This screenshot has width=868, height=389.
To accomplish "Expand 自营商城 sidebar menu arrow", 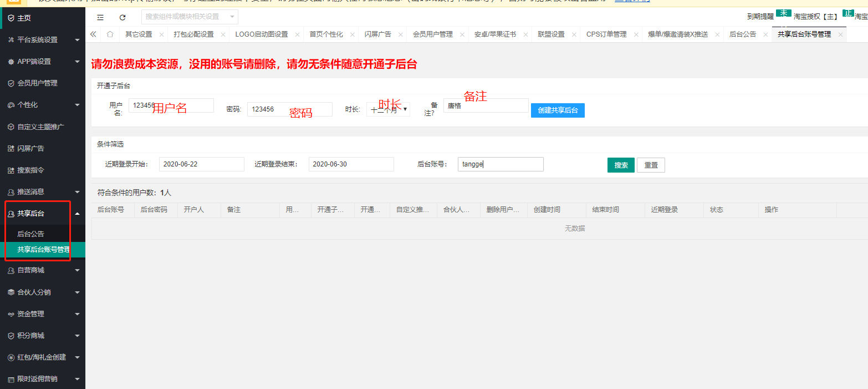I will (x=77, y=271).
